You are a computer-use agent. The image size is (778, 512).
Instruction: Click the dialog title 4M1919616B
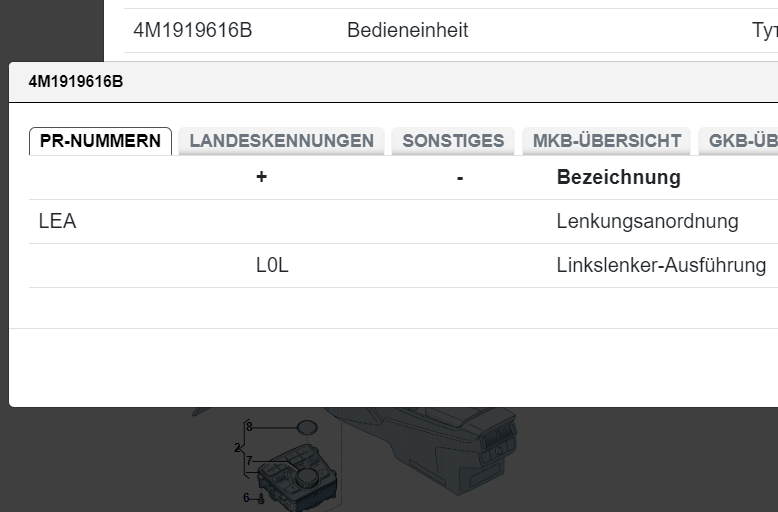pyautogui.click(x=76, y=82)
